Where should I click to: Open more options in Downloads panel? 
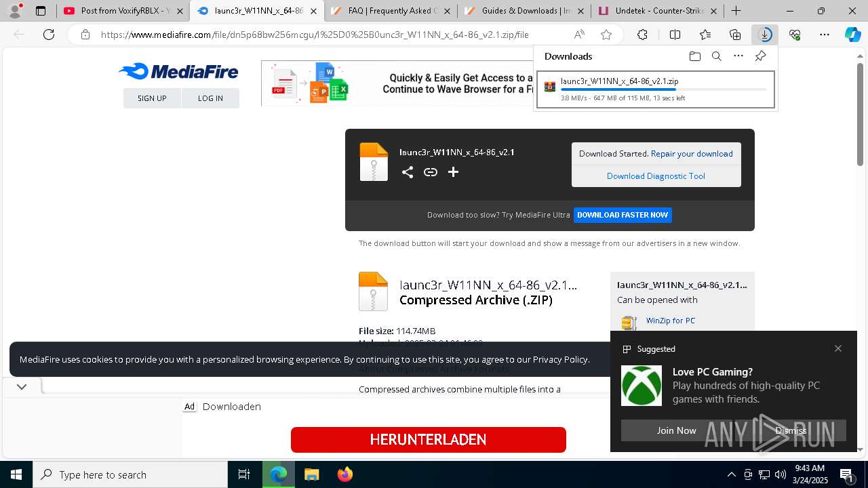click(738, 56)
